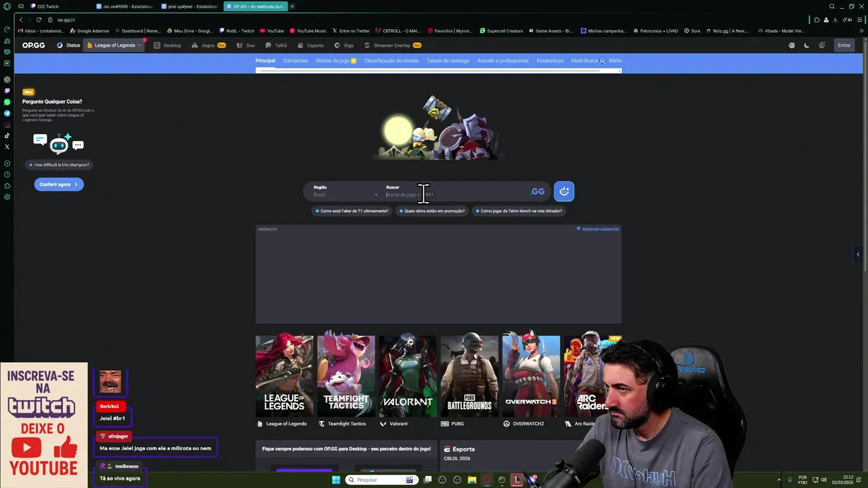Open Streamer Overlay in the top nav
The height and width of the screenshot is (488, 868).
[393, 45]
